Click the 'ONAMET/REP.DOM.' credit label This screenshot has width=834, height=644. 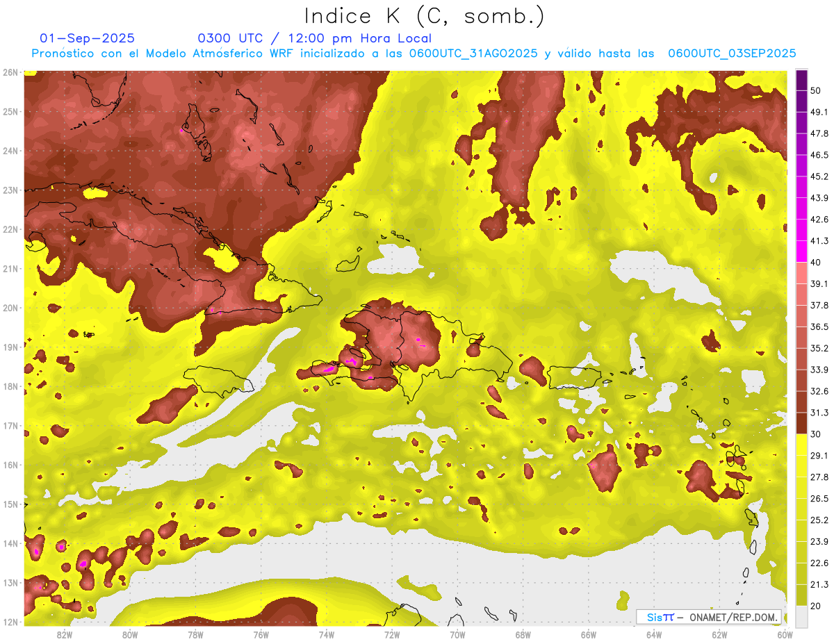click(733, 617)
